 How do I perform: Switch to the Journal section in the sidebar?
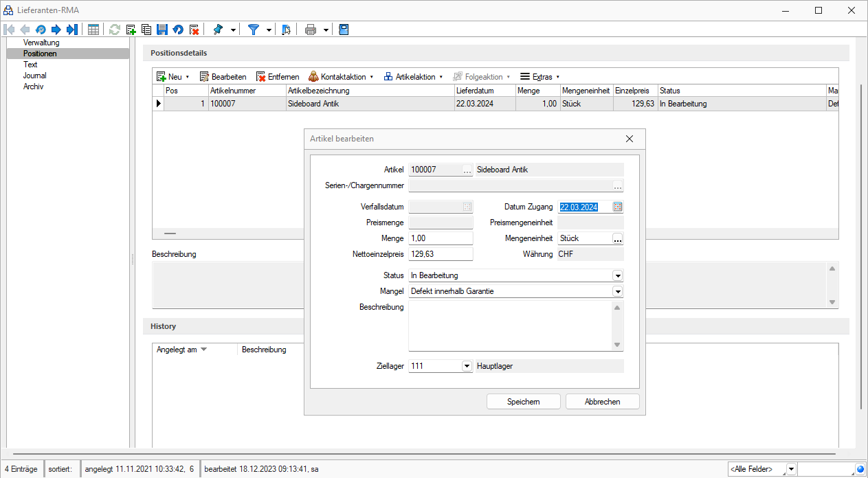34,75
